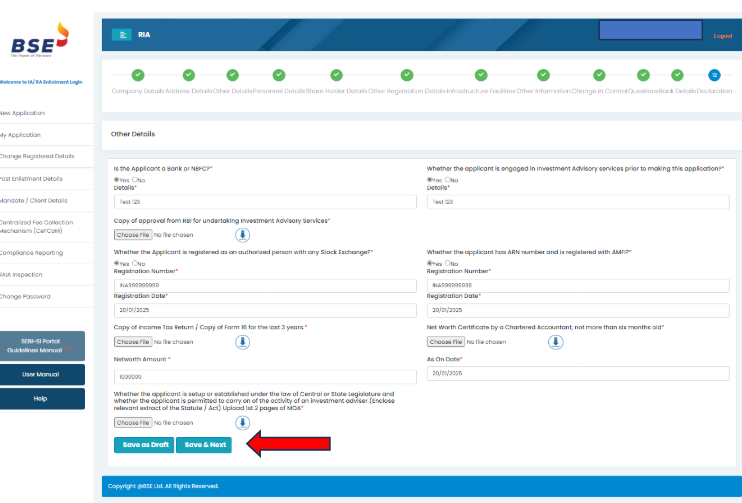This screenshot has height=503, width=742.
Task: Click download icon for Income Tax Return
Action: [243, 342]
